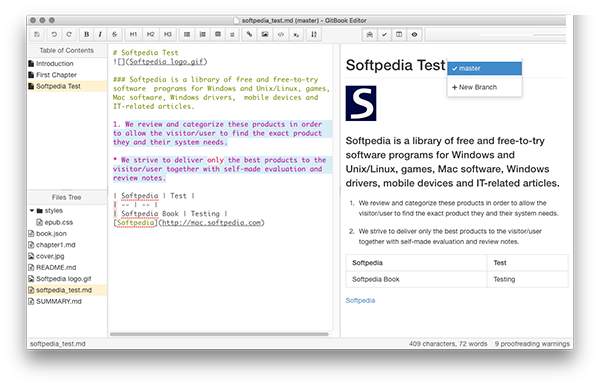This screenshot has height=387, width=600.
Task: Toggle the preview eye icon
Action: [414, 34]
